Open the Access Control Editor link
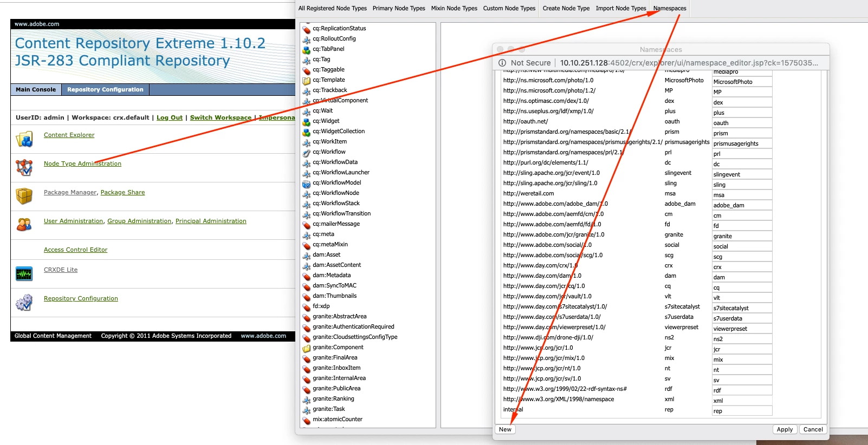The width and height of the screenshot is (868, 445). 75,250
